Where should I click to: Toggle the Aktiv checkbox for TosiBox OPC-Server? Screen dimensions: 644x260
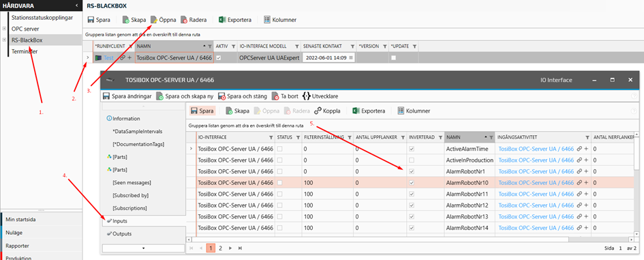219,58
